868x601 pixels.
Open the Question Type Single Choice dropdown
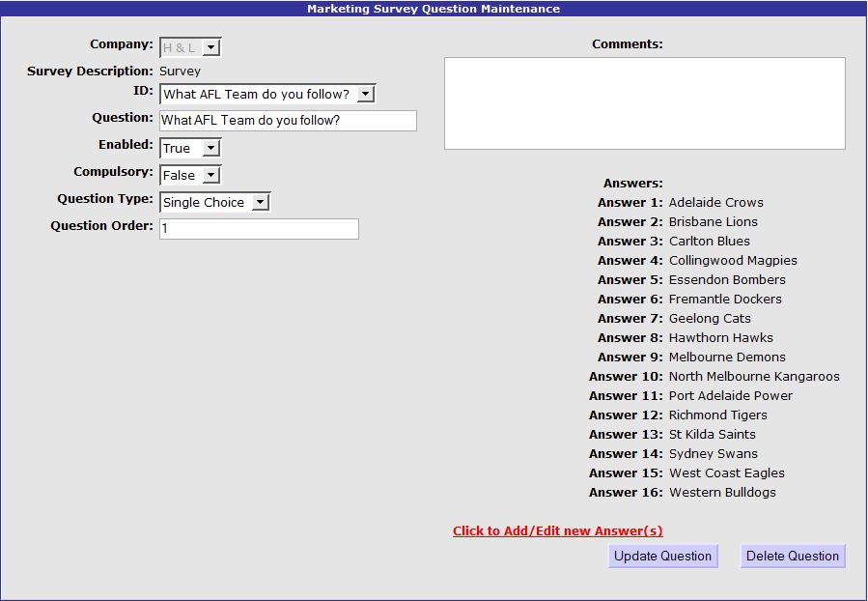click(214, 202)
